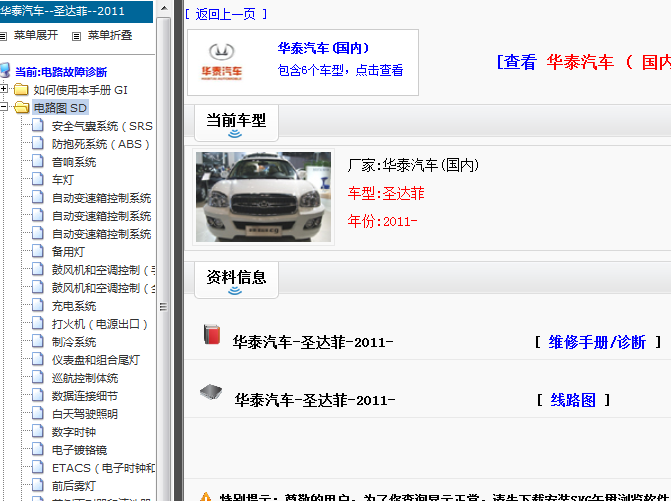
Task: Click 包含6个车型，点击查看 link
Action: [340, 70]
